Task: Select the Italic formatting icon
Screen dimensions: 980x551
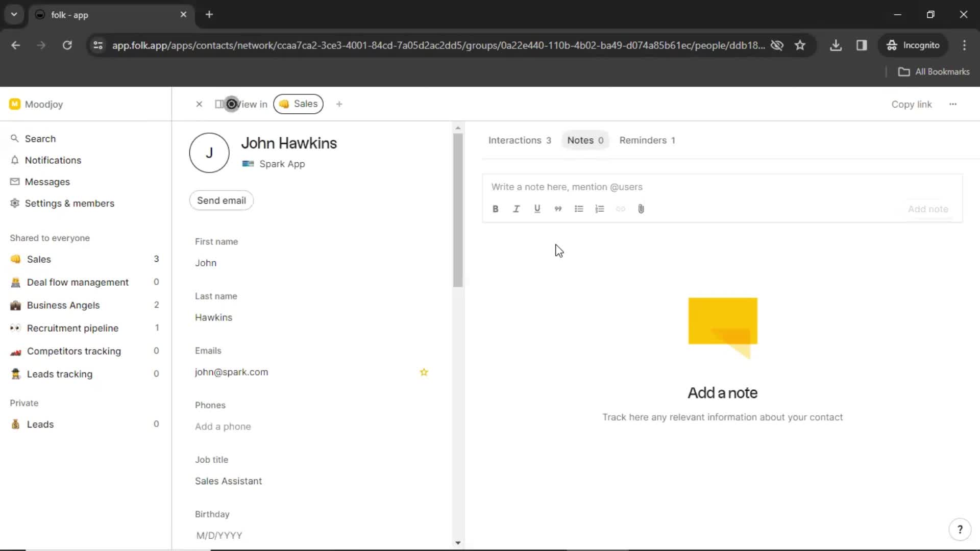Action: click(516, 209)
